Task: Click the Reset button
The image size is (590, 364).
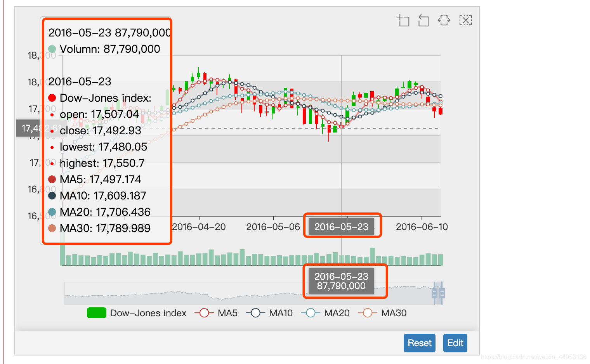Action: (x=419, y=343)
